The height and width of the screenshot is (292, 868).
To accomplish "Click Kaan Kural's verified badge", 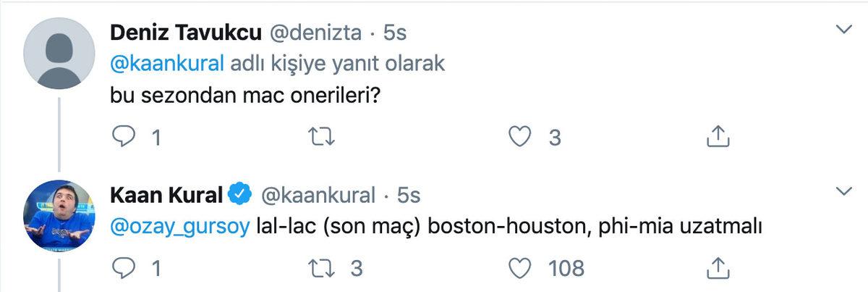I will pyautogui.click(x=240, y=194).
